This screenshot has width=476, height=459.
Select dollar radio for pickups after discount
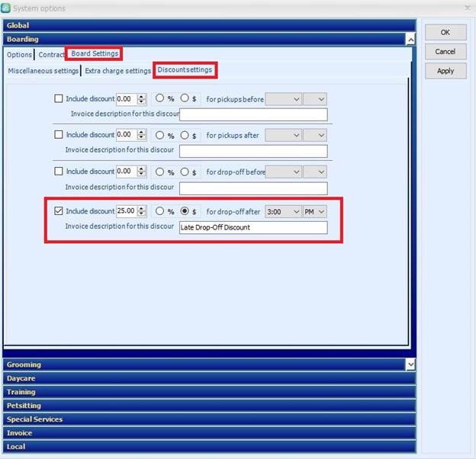click(x=185, y=135)
